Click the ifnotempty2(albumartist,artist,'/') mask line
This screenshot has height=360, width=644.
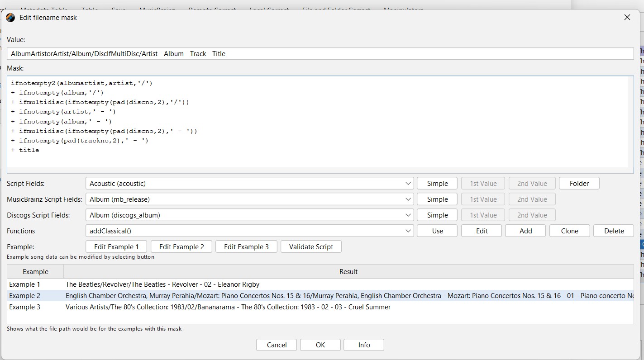(82, 83)
